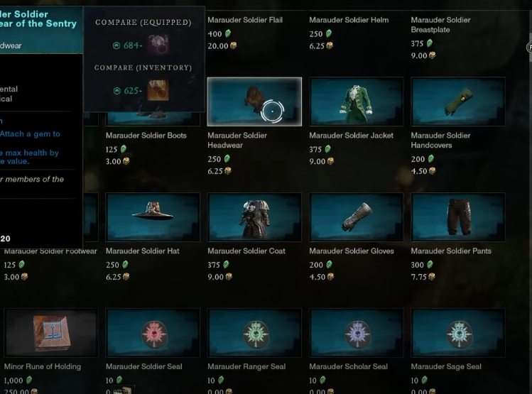Click the Marauder Soldier Boots label
Viewport: 532px width, 394px height.
coord(146,136)
